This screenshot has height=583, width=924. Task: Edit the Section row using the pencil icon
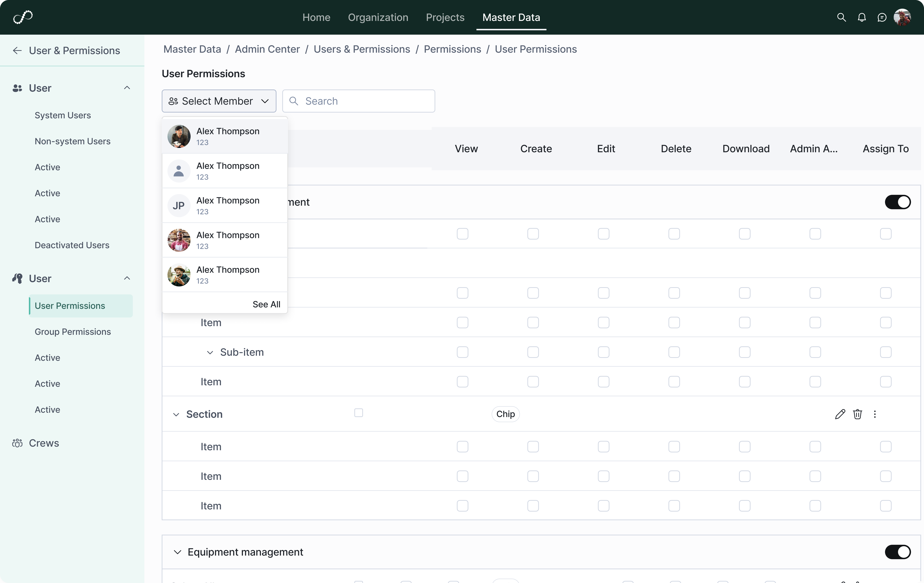(x=840, y=414)
